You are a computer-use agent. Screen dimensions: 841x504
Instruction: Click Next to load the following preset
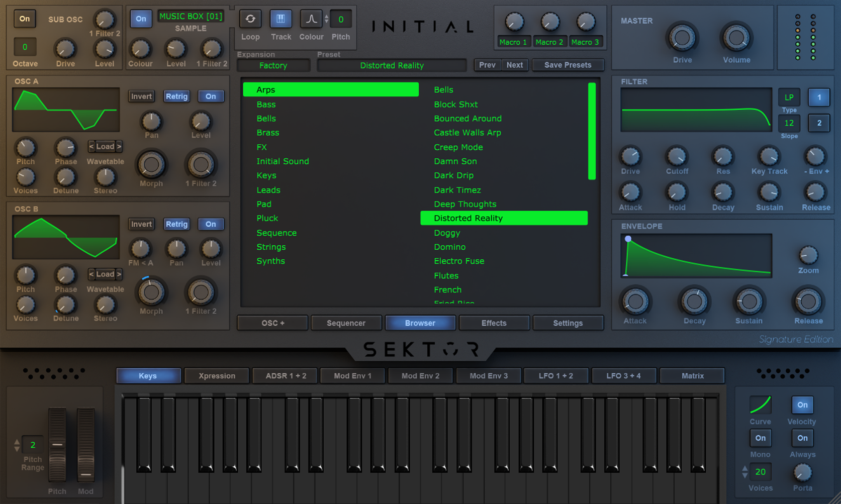pyautogui.click(x=515, y=65)
